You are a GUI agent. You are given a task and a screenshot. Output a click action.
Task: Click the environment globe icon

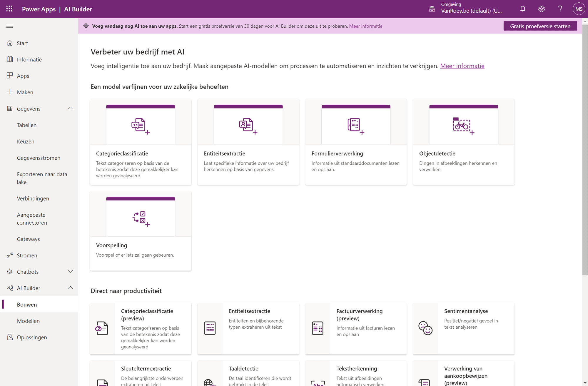tap(432, 9)
